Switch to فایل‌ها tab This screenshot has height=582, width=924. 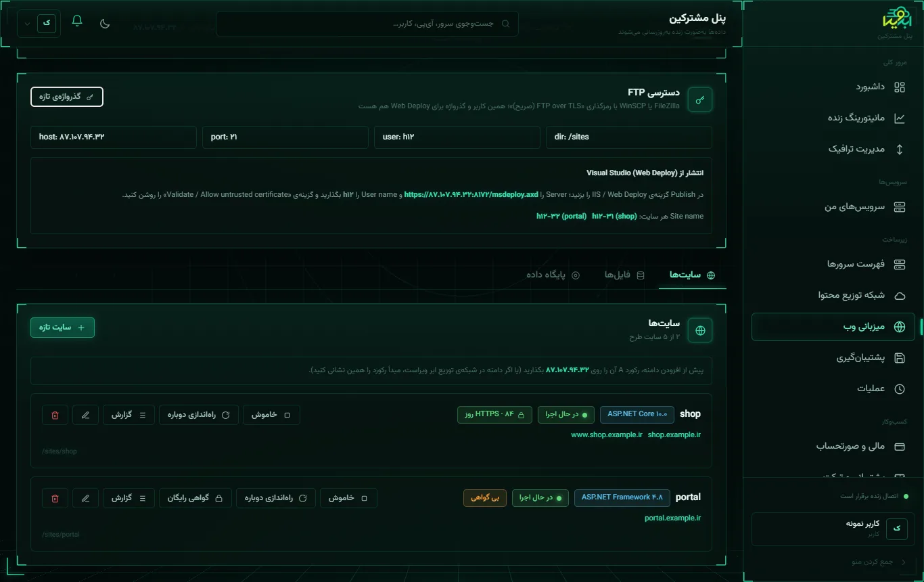click(x=624, y=275)
